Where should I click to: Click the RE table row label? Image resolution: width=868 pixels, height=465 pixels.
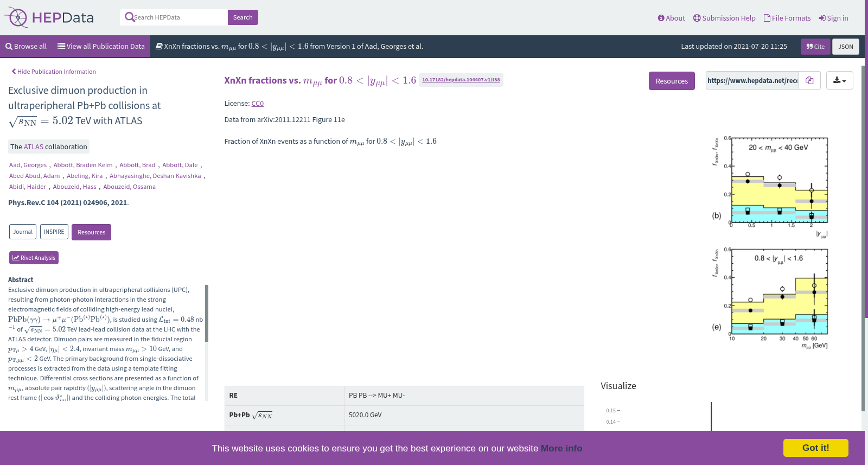click(x=284, y=396)
